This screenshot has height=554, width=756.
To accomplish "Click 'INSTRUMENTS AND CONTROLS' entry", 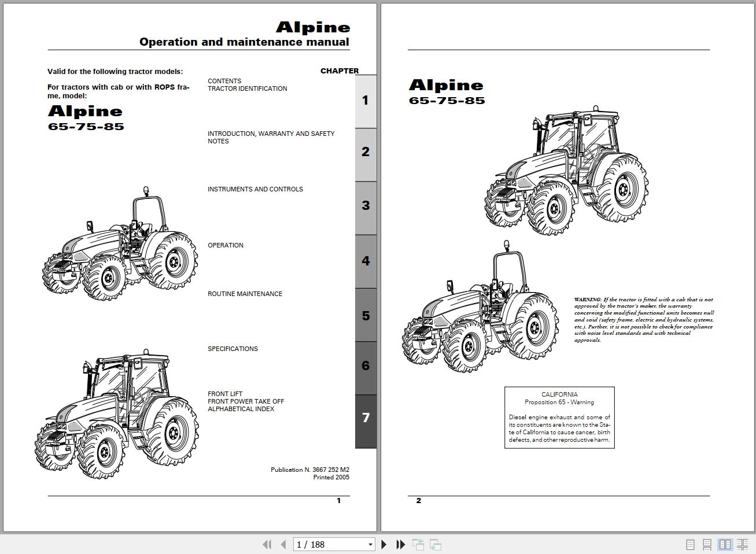I will pos(255,189).
